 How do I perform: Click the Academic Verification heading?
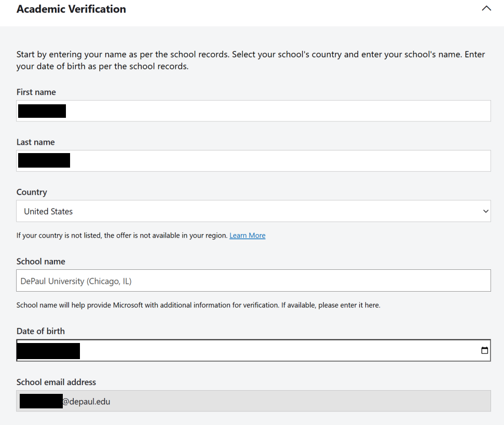71,9
